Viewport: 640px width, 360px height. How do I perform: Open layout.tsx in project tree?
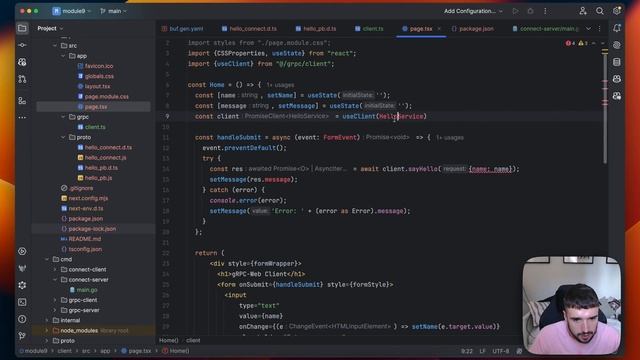click(94, 86)
